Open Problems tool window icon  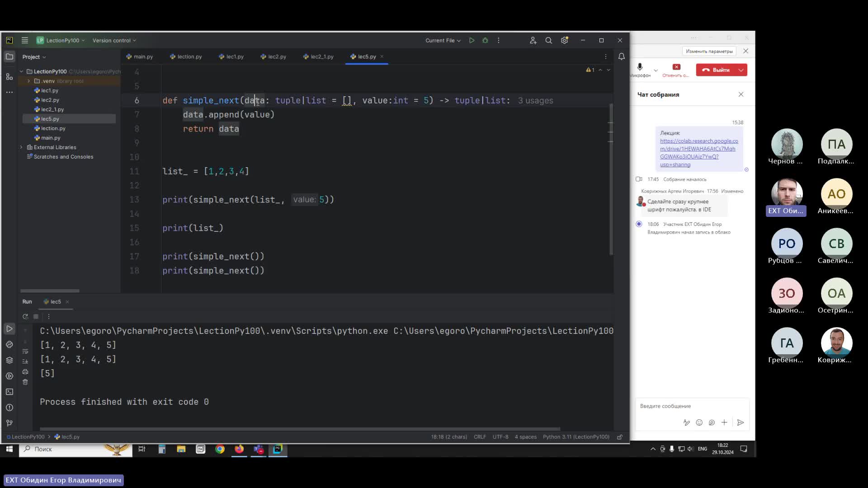[x=9, y=408]
